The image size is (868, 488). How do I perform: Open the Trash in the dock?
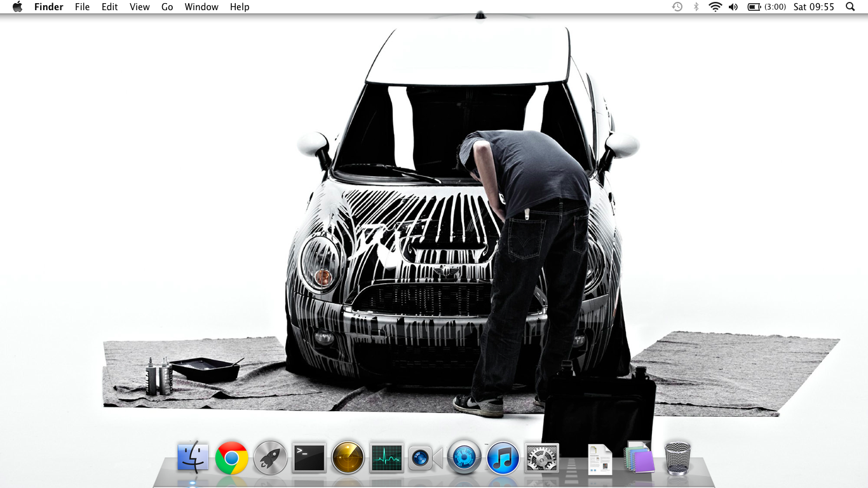677,458
